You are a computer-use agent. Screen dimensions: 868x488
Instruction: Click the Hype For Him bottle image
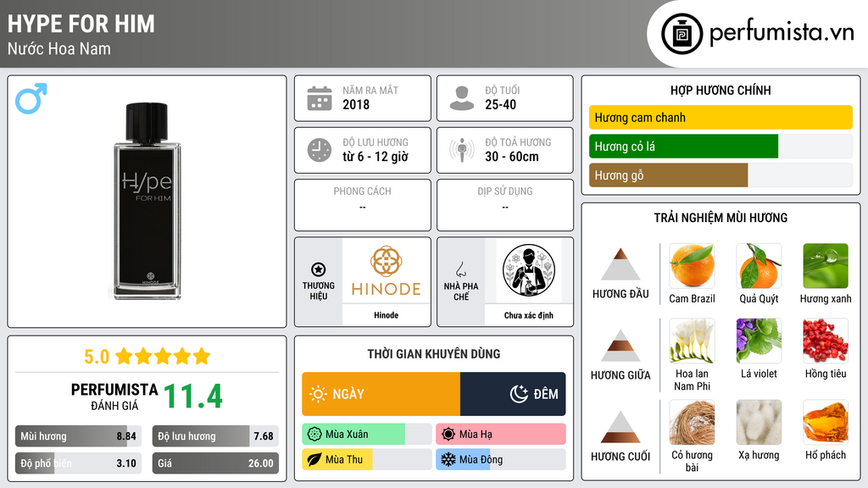click(x=147, y=202)
